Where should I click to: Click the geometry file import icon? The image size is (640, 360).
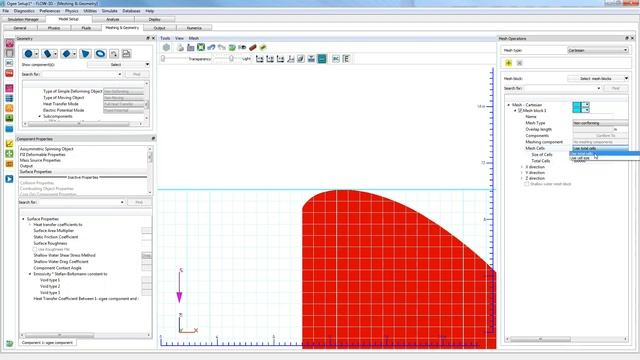point(126,53)
